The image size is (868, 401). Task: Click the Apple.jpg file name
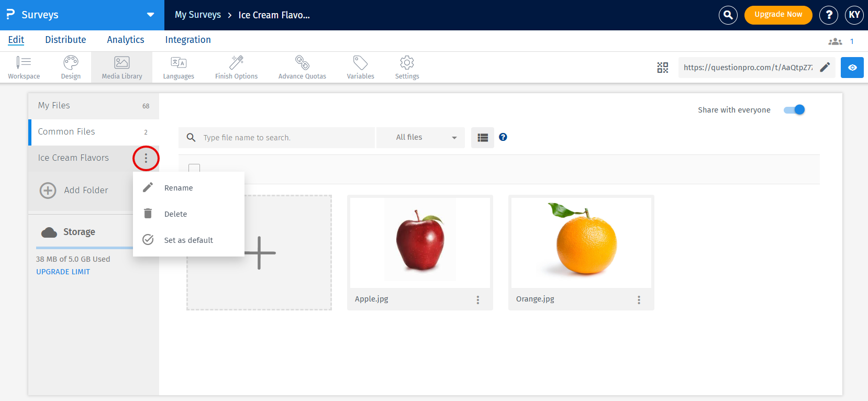[371, 299]
